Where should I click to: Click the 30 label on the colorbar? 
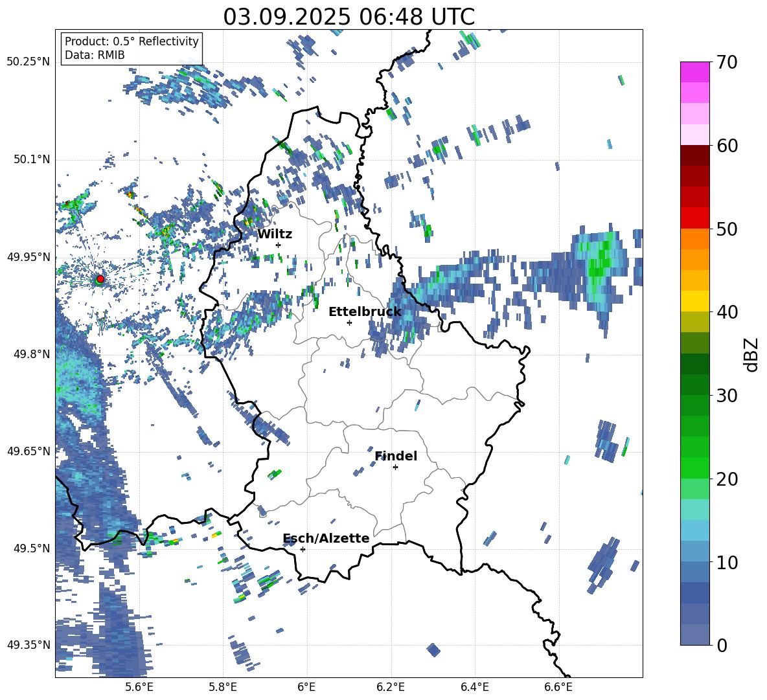coord(727,395)
